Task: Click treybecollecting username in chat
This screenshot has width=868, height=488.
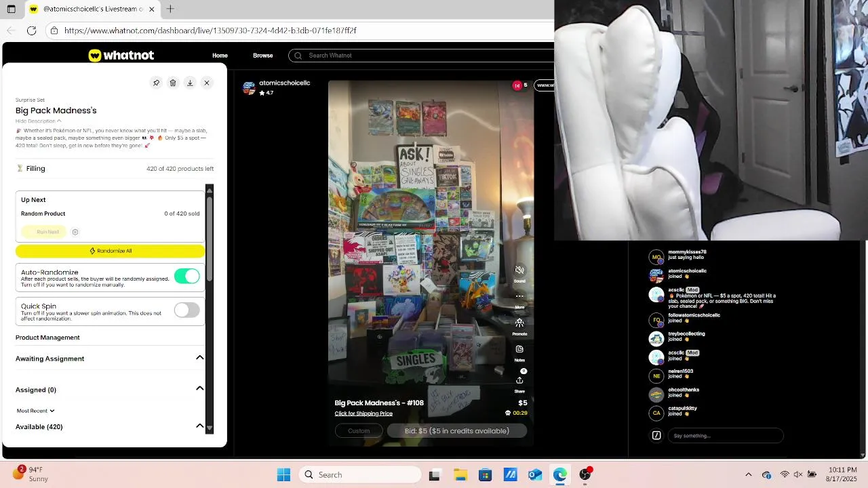Action: click(686, 333)
